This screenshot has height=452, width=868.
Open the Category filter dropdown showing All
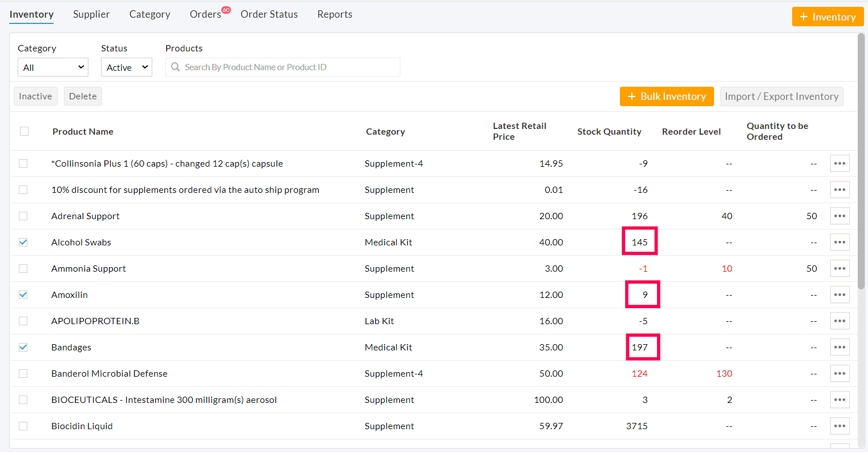[52, 67]
